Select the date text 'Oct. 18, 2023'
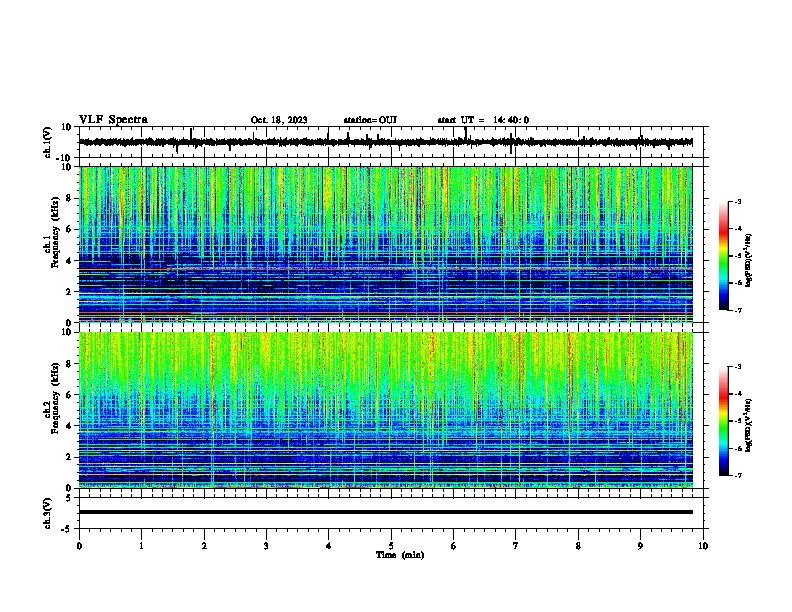The height and width of the screenshot is (612, 792). pyautogui.click(x=279, y=120)
